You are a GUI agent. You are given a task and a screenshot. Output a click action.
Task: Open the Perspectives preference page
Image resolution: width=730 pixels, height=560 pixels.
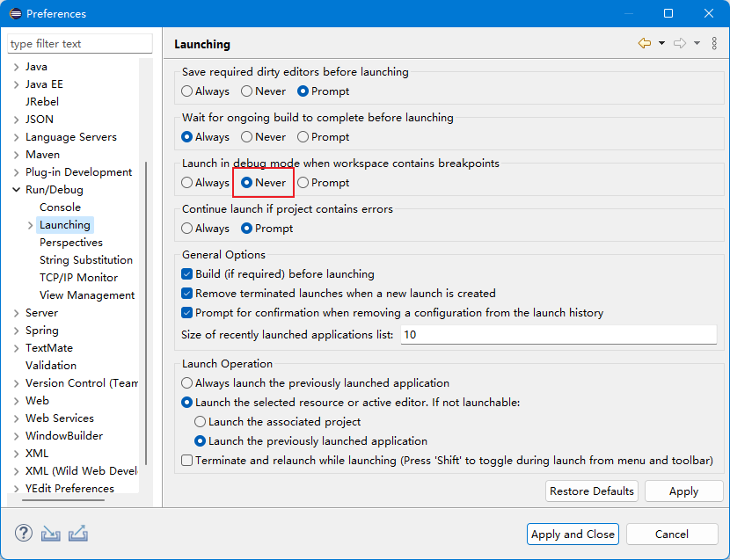pyautogui.click(x=70, y=243)
